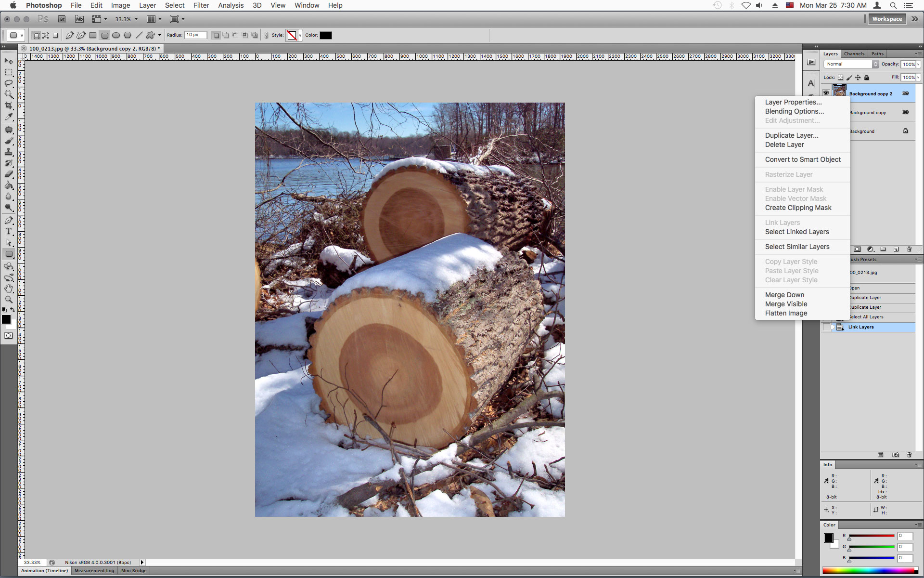Toggle the lock all padlock icon

coord(867,78)
